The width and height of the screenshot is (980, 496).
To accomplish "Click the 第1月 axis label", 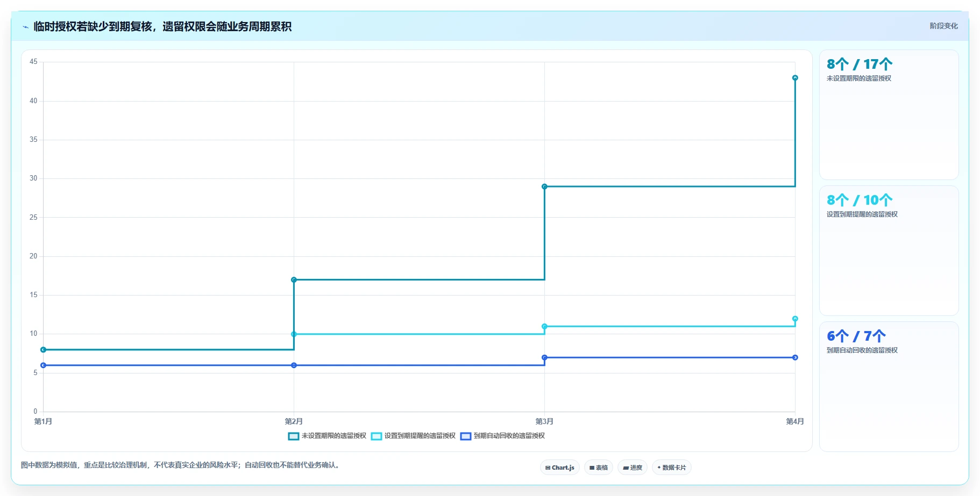I will tap(43, 421).
